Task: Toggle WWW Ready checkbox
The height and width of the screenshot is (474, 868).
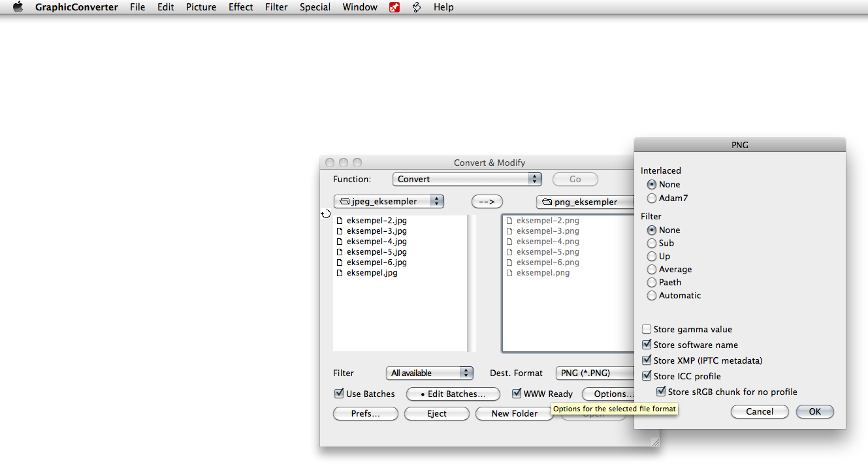Action: pos(517,394)
